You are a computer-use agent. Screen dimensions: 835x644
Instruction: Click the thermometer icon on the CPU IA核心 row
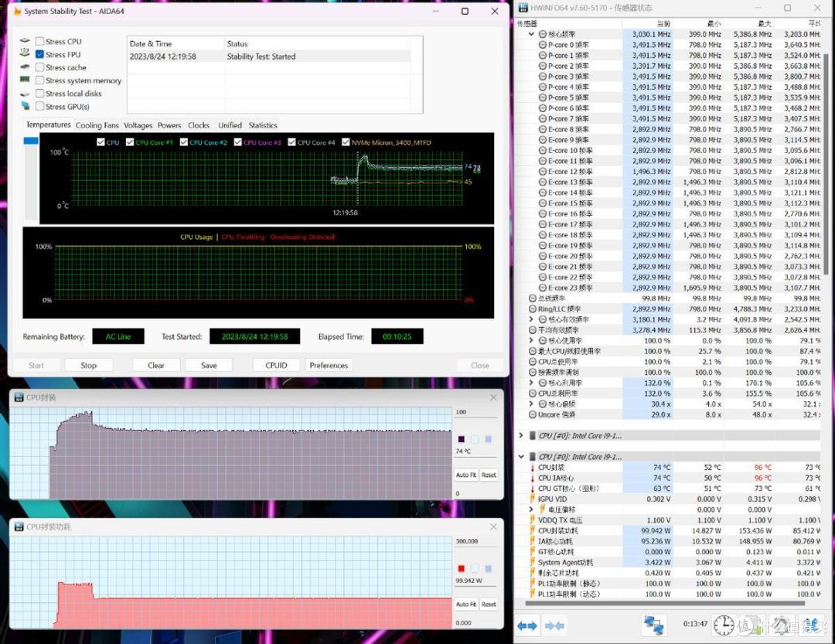[533, 478]
